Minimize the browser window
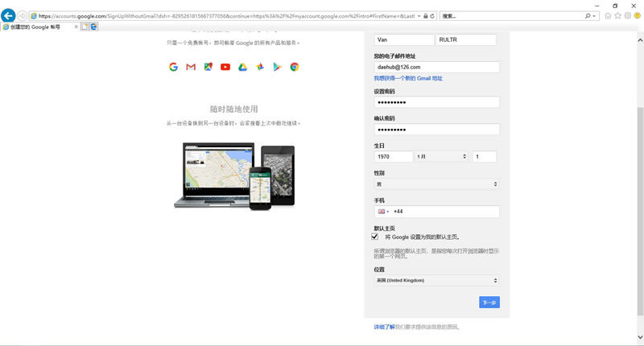This screenshot has width=644, height=346. click(597, 6)
